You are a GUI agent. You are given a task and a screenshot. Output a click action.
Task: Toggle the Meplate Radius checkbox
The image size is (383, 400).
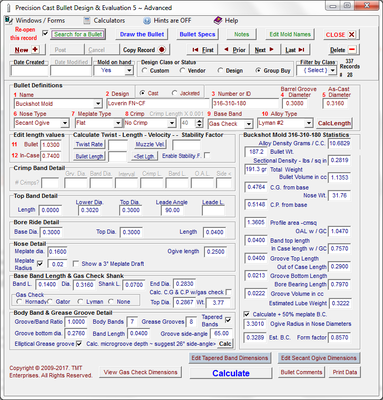(x=40, y=264)
